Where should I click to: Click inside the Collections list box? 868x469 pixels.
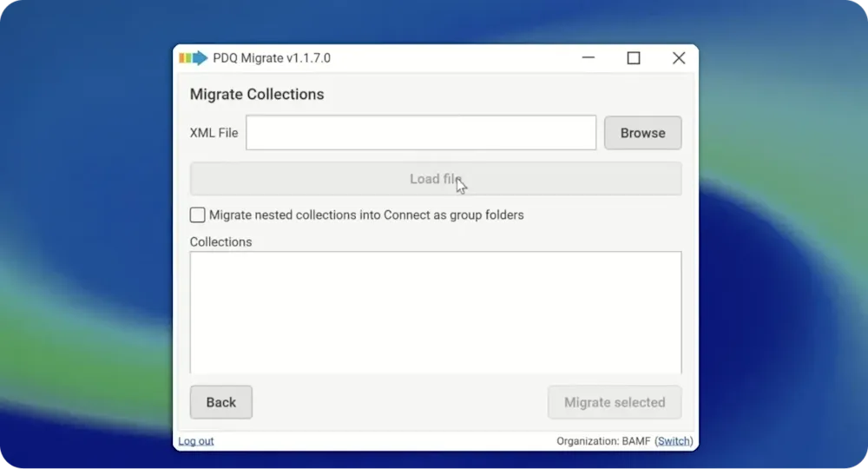click(436, 313)
